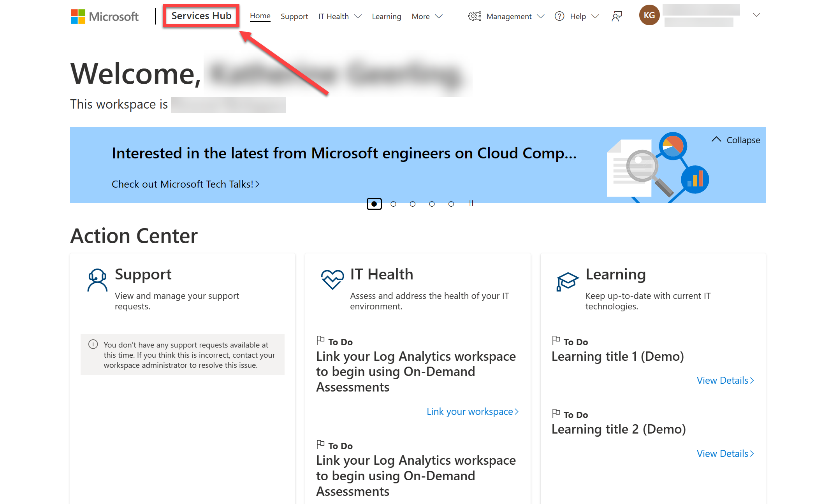Click the To Do flag icon for Learning title 1
Viewport: 837px width, 504px height.
556,341
